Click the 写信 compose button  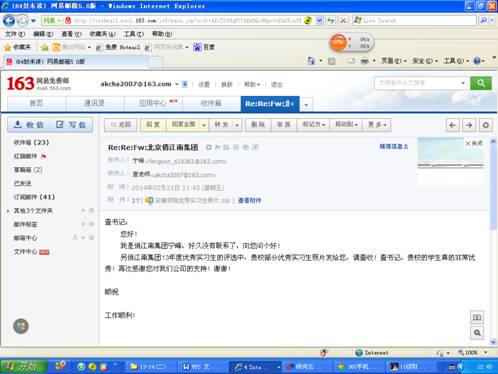71,125
